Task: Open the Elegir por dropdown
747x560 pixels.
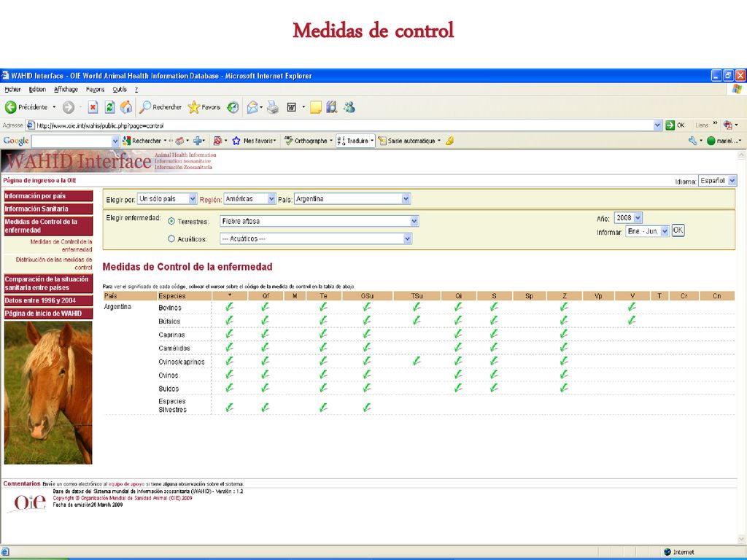Action: [167, 199]
